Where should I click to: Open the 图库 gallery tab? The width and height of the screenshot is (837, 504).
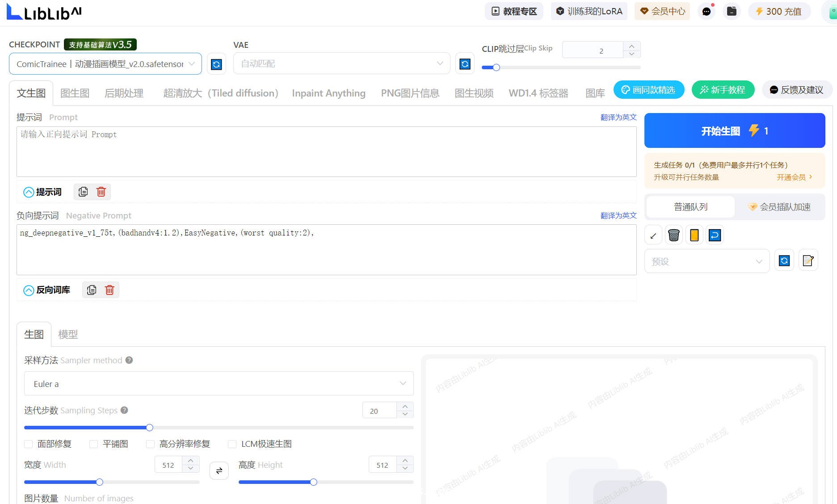(595, 93)
